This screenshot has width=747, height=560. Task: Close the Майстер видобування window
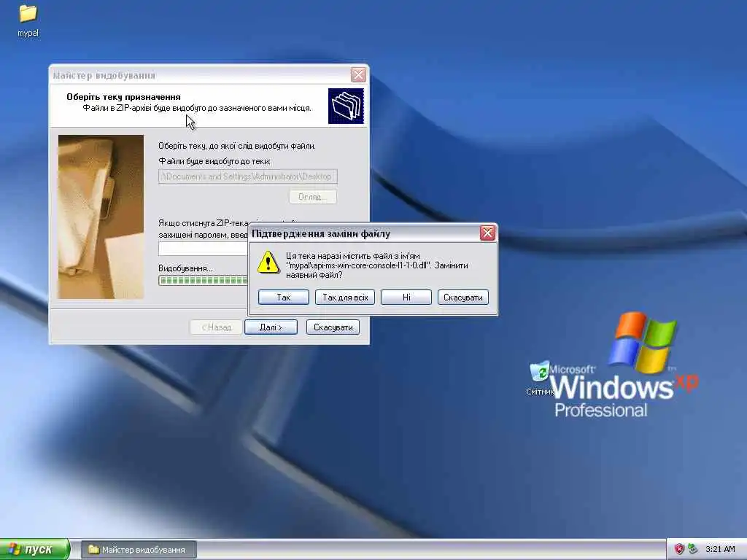358,75
